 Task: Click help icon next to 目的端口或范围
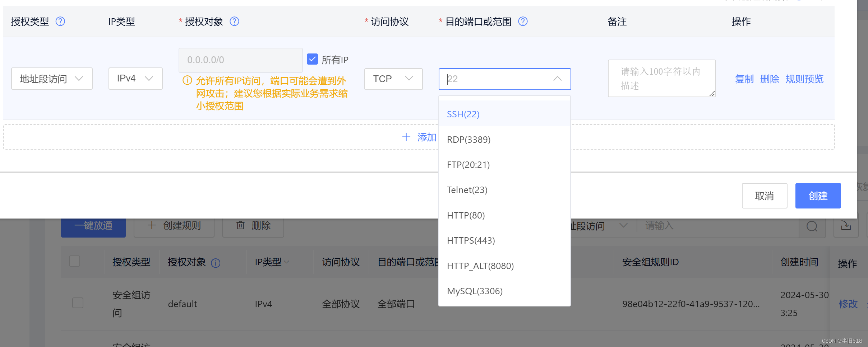tap(523, 22)
